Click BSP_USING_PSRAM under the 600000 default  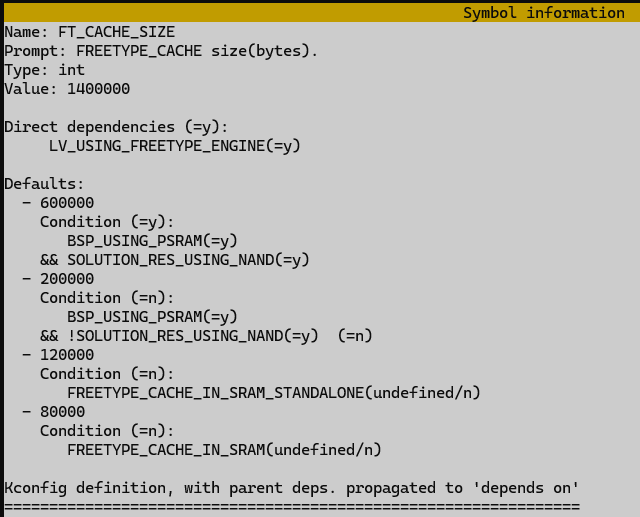point(152,241)
